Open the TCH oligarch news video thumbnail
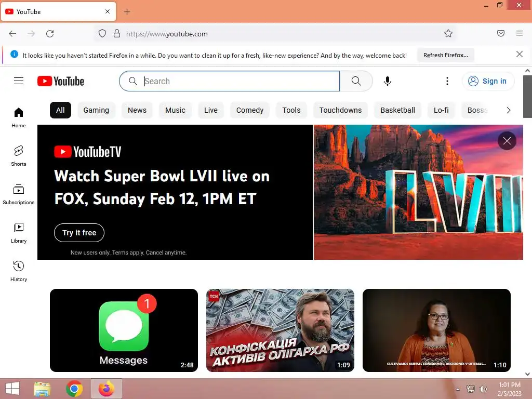The image size is (532, 399). click(x=280, y=330)
